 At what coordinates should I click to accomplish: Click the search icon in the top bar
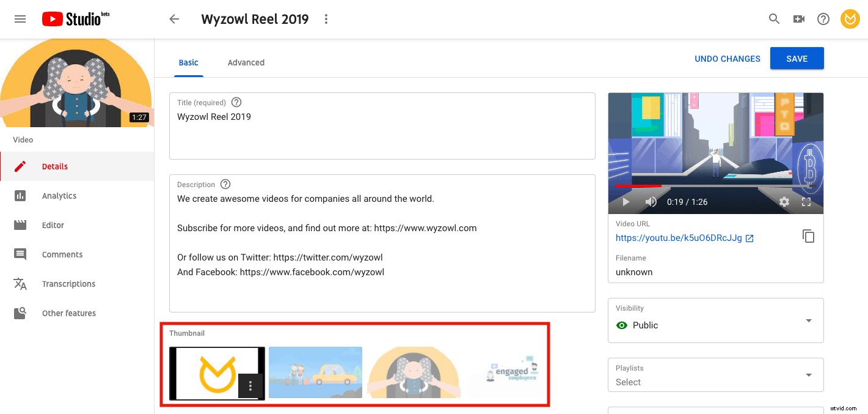coord(774,19)
